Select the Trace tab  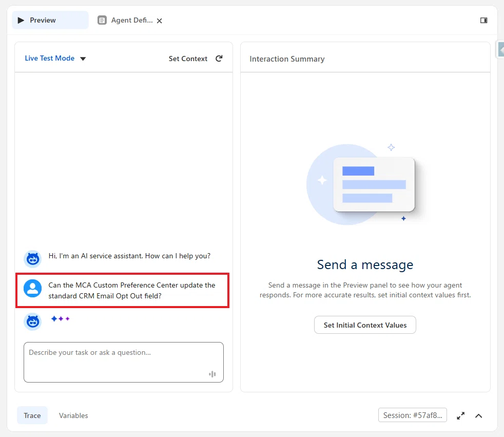[x=32, y=415]
